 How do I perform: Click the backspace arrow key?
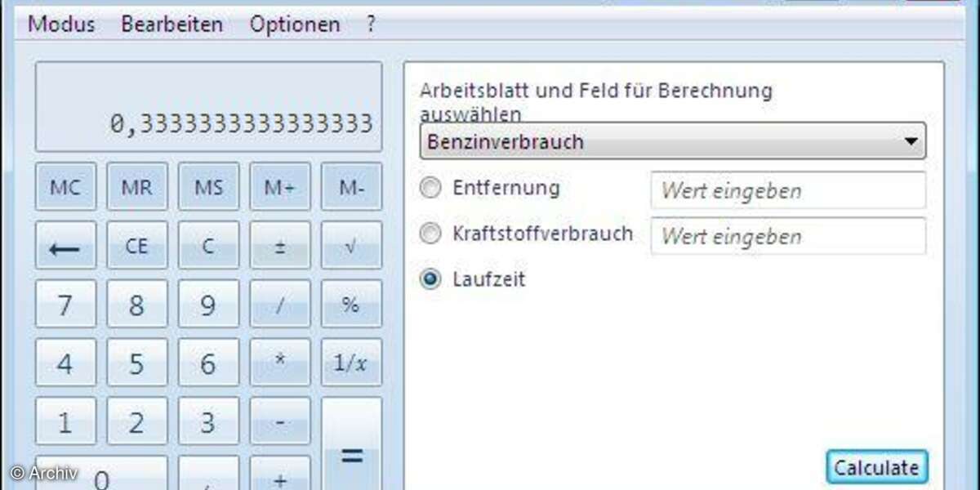point(65,246)
